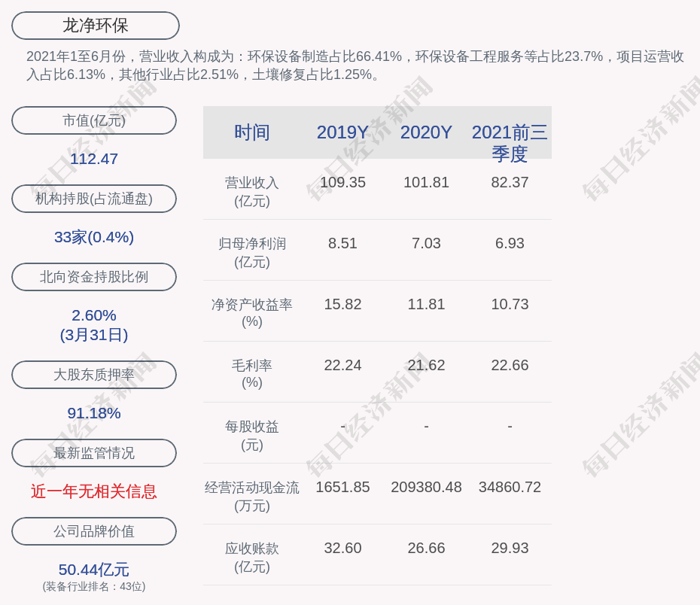Click the 22.24 gross margin cell
The image size is (700, 605).
[343, 366]
